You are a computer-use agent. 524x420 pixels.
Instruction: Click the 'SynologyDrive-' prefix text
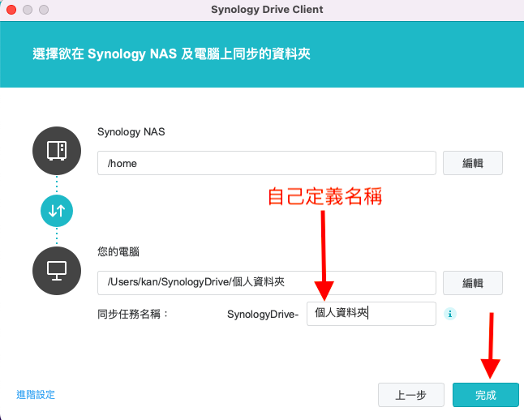[263, 314]
